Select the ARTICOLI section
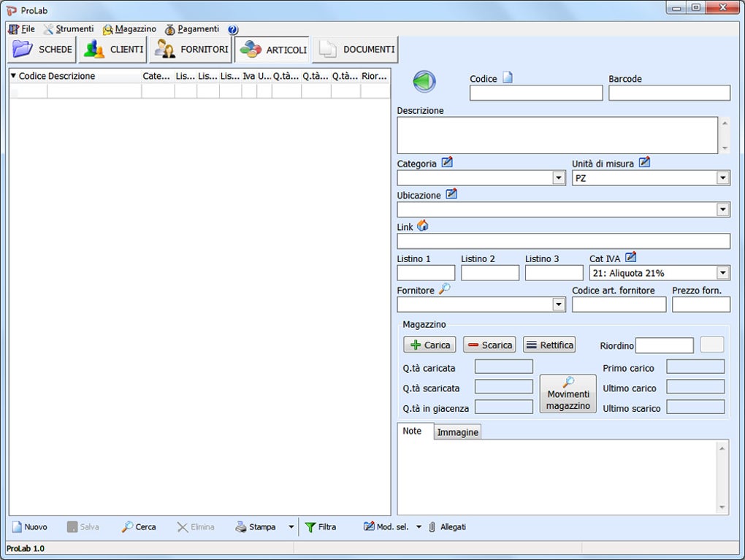This screenshot has width=745, height=560. coord(272,50)
